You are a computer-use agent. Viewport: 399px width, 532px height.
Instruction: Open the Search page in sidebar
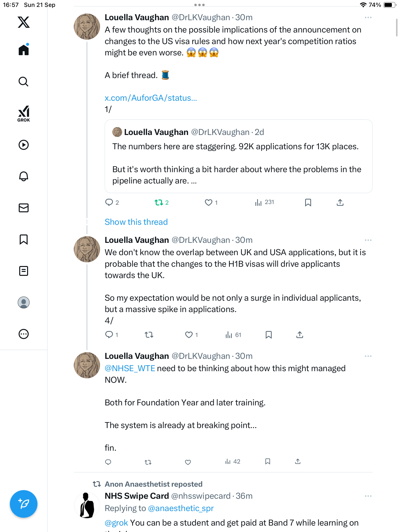point(24,82)
